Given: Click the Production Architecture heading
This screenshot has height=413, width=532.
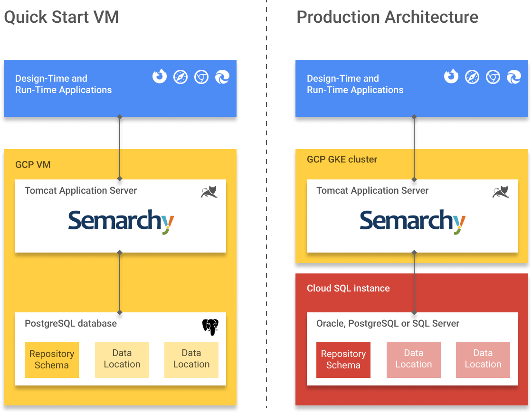Looking at the screenshot, I should coord(387,18).
